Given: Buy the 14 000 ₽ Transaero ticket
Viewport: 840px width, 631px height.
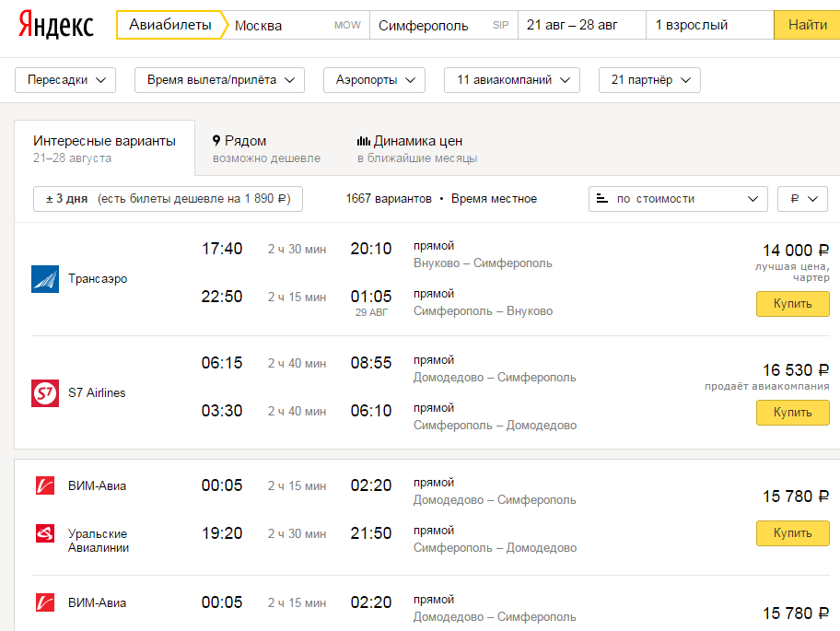Looking at the screenshot, I should [792, 304].
